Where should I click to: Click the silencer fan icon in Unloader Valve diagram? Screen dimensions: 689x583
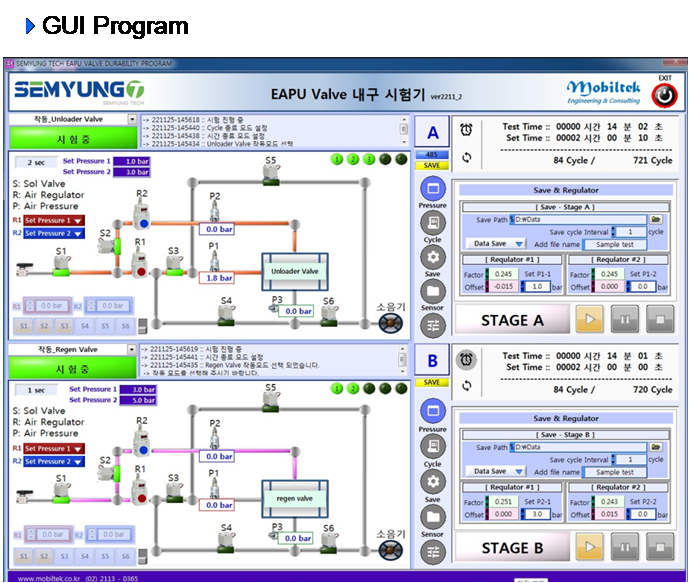tap(391, 323)
